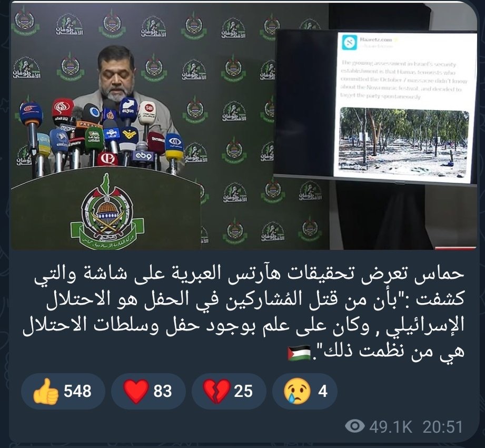
Task: Select the broken heart reaction
Action: pos(229,391)
